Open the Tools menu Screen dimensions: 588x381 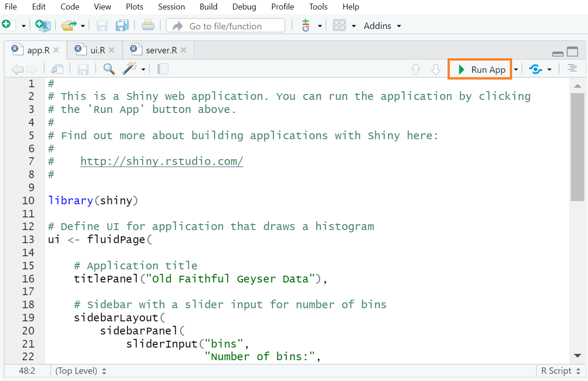[x=318, y=7]
